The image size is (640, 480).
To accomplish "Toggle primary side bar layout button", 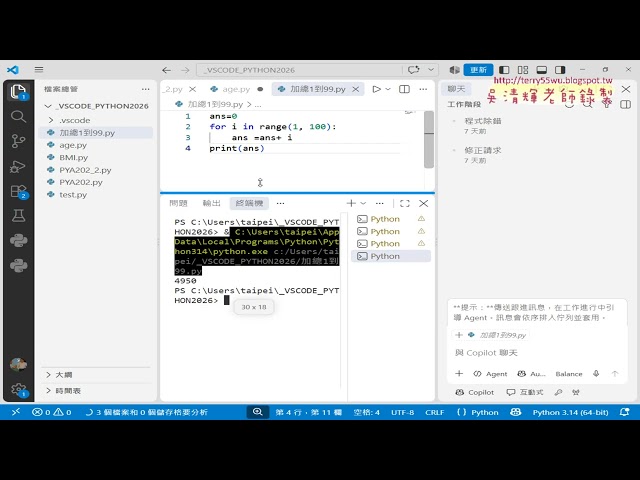I will coord(504,70).
